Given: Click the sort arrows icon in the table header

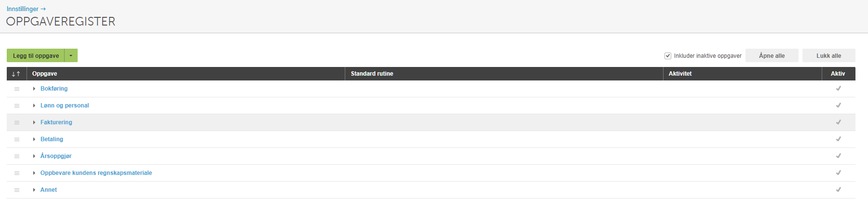Looking at the screenshot, I should [x=16, y=74].
